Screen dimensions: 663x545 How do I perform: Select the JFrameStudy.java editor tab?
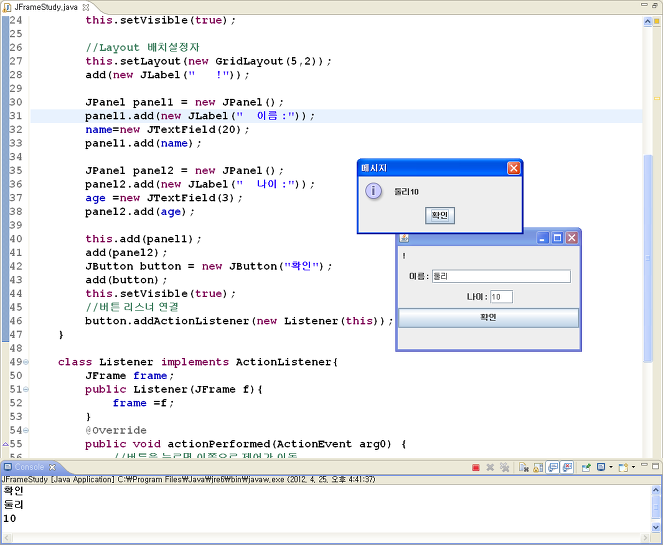[46, 7]
